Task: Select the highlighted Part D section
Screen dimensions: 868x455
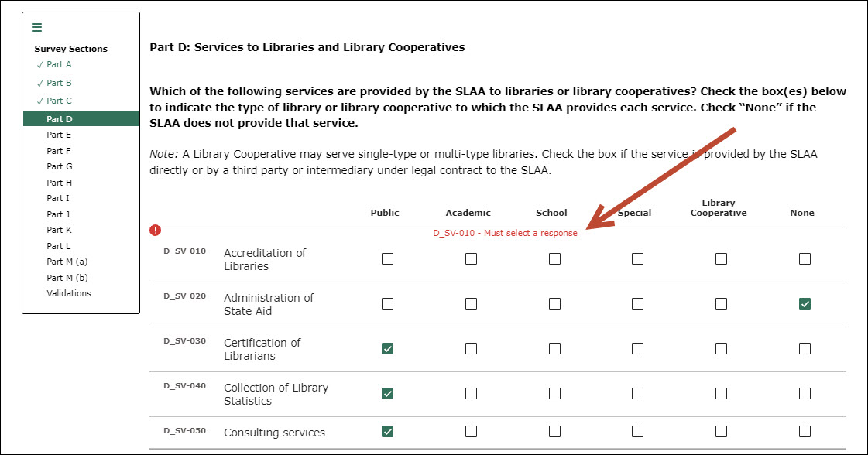Action: click(x=60, y=119)
